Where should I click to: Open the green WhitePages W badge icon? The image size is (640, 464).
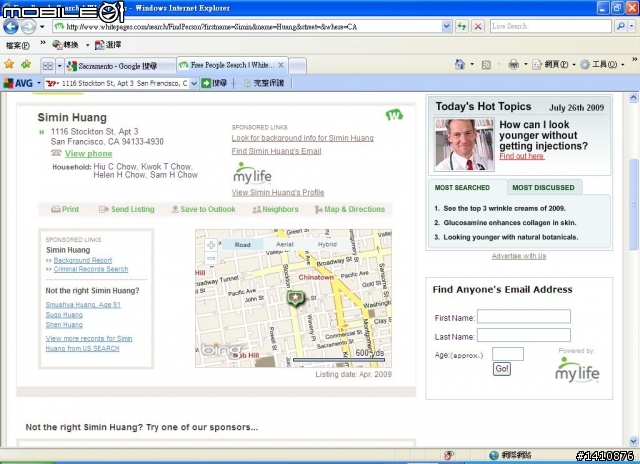[x=394, y=115]
